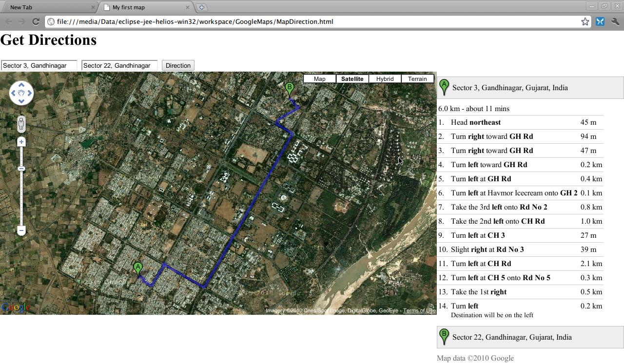Select the Terrain map type
624x364 pixels.
[417, 79]
